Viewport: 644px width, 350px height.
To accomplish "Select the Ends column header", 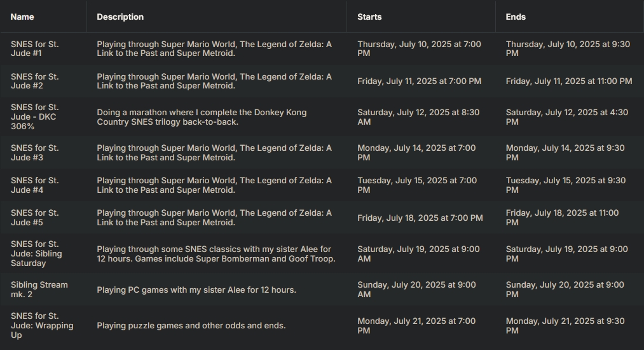I will 516,17.
